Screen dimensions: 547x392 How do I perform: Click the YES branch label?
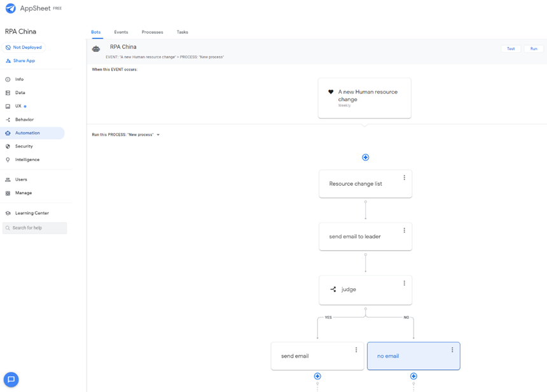click(x=328, y=318)
